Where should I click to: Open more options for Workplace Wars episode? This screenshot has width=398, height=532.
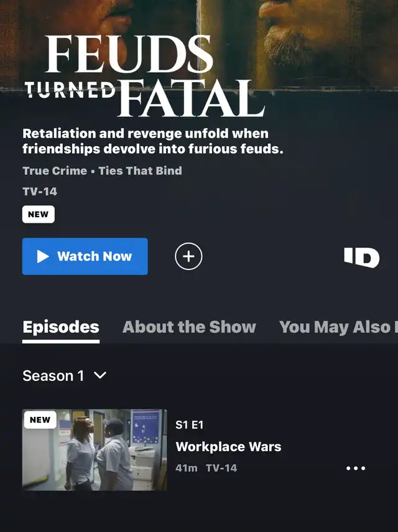pos(356,468)
